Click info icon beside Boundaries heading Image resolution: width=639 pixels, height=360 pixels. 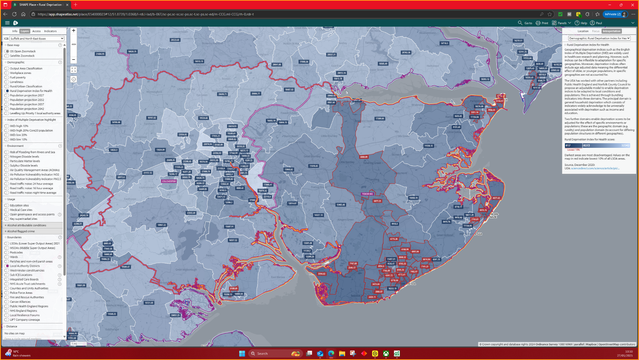click(60, 237)
